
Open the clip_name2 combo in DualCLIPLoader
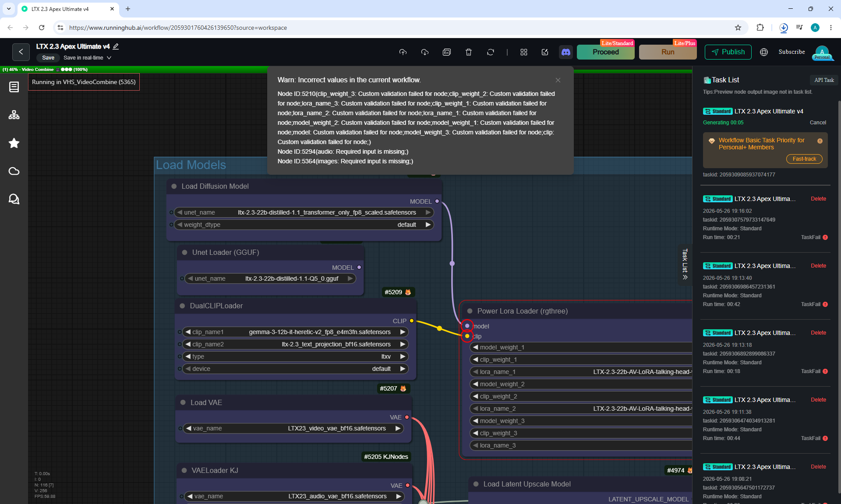click(x=295, y=344)
